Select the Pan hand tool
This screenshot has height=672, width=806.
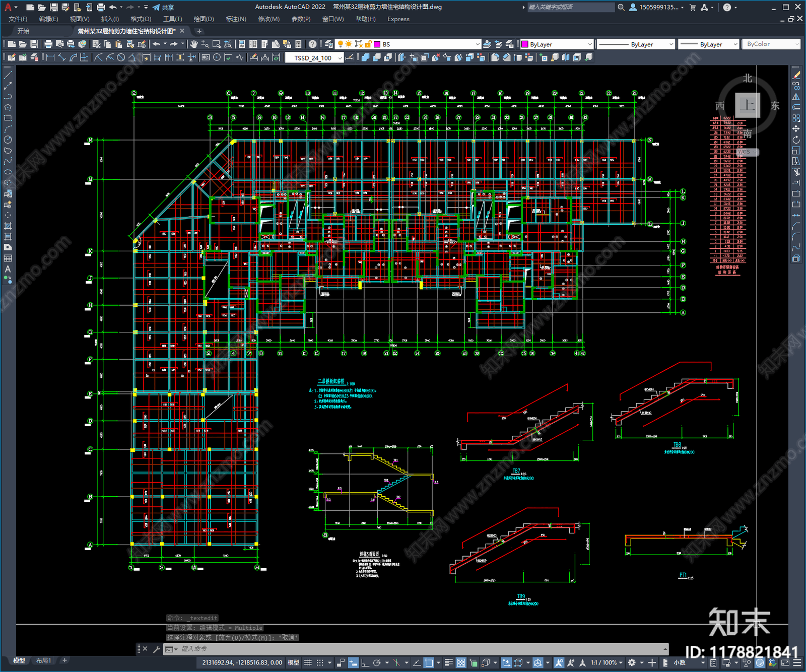tap(194, 44)
